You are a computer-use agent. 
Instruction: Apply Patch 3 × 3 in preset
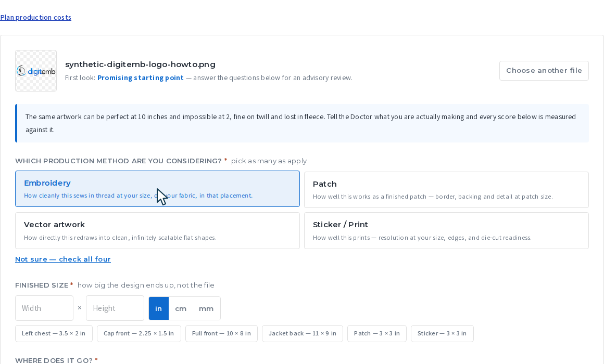(x=377, y=334)
